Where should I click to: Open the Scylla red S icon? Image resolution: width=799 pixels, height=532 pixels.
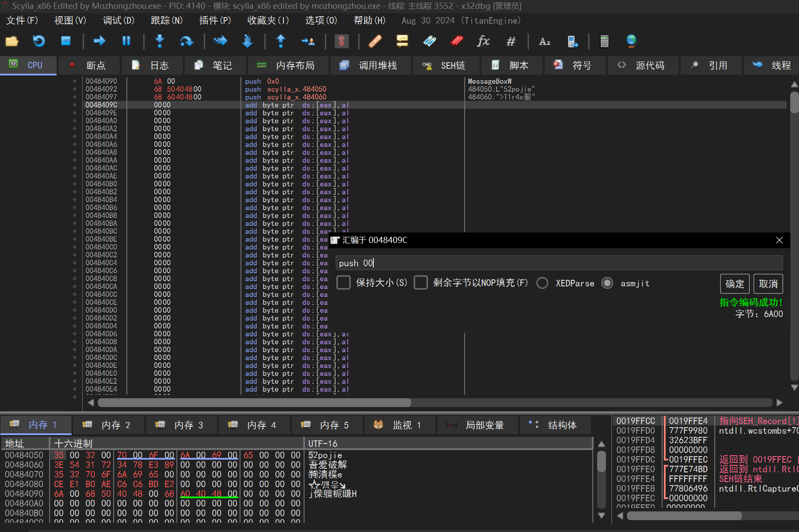[x=341, y=41]
